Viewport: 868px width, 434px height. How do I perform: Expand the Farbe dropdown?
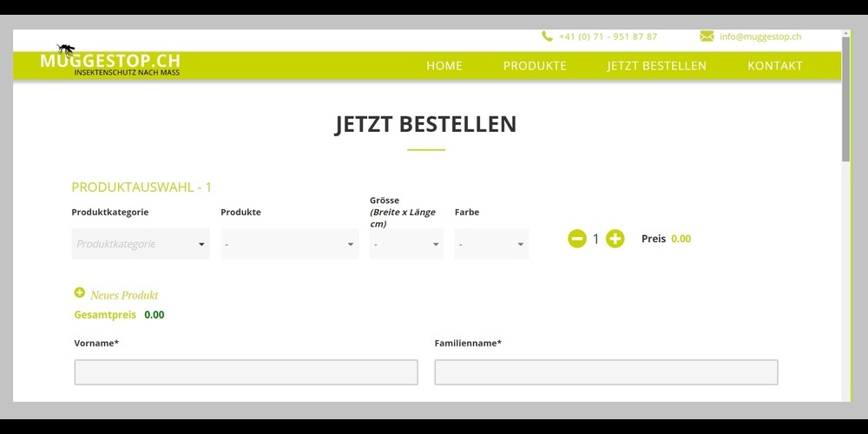[x=491, y=244]
